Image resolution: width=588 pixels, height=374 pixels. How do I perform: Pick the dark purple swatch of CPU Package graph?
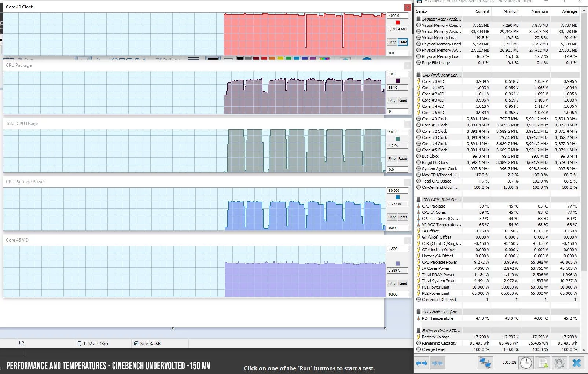398,81
